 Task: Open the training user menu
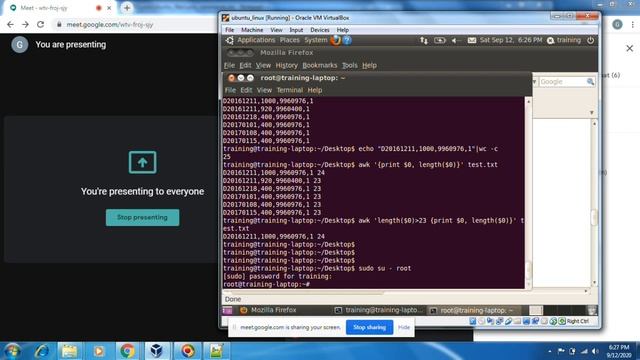click(564, 40)
